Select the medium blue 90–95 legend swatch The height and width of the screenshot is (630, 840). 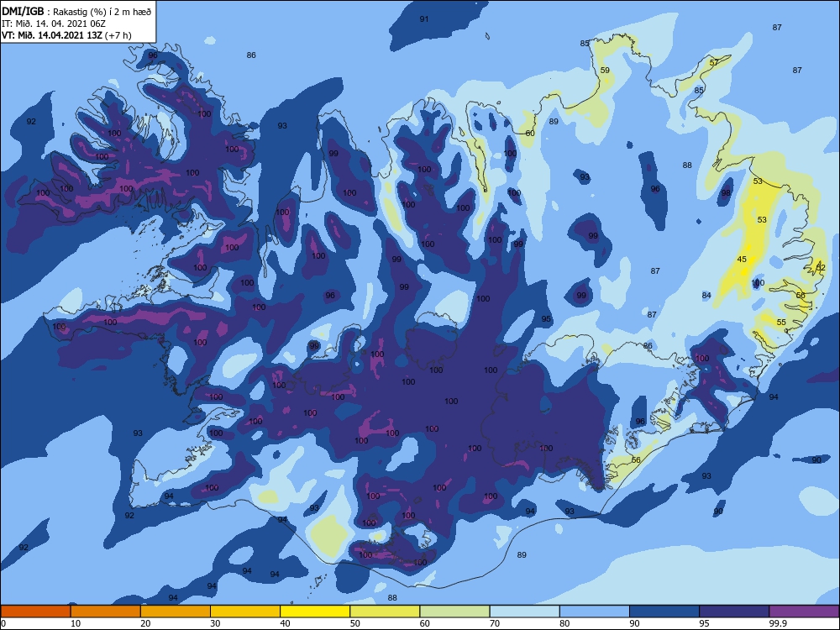click(664, 612)
